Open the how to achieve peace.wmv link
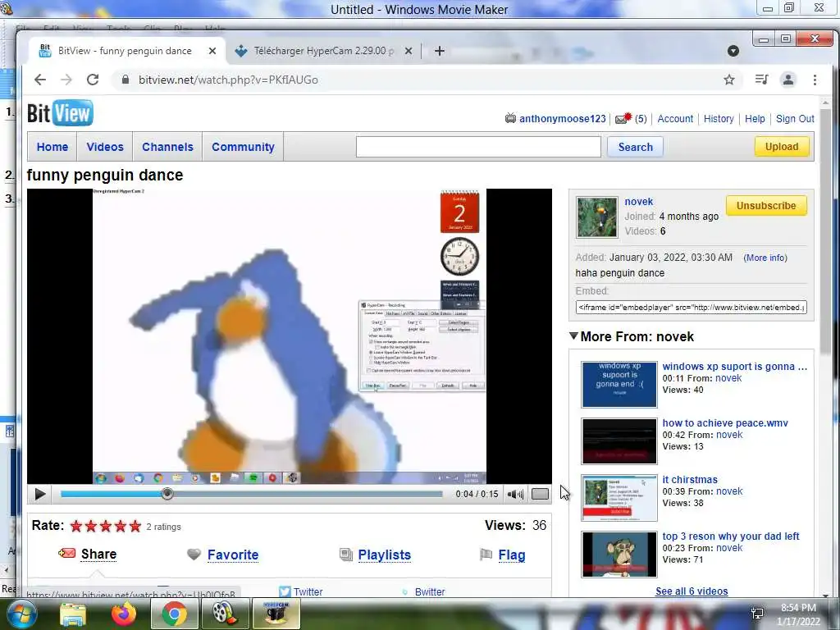 coord(725,423)
